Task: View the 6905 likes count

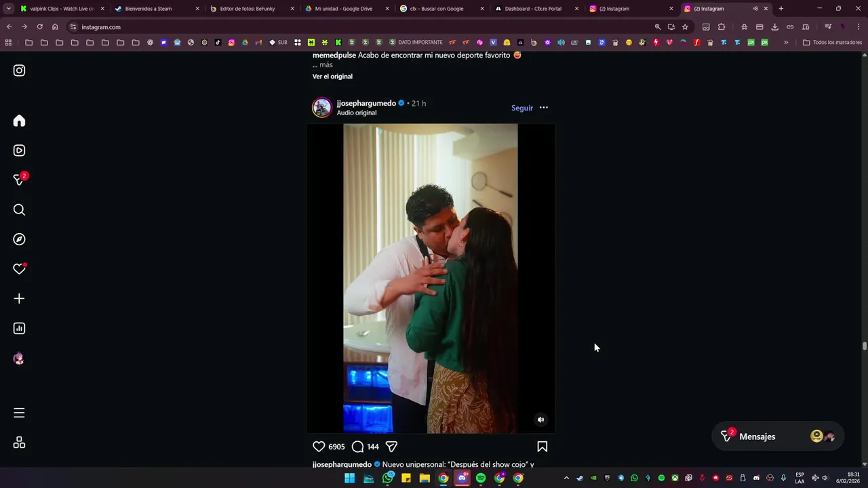Action: pyautogui.click(x=336, y=447)
